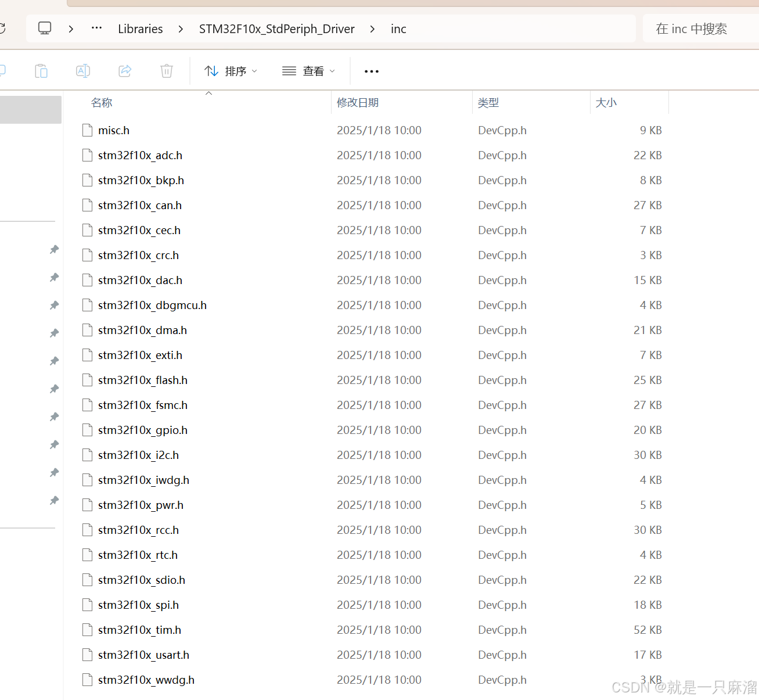Click the This PC monitor icon in the address bar
Screen dimensions: 759x700
(x=45, y=28)
